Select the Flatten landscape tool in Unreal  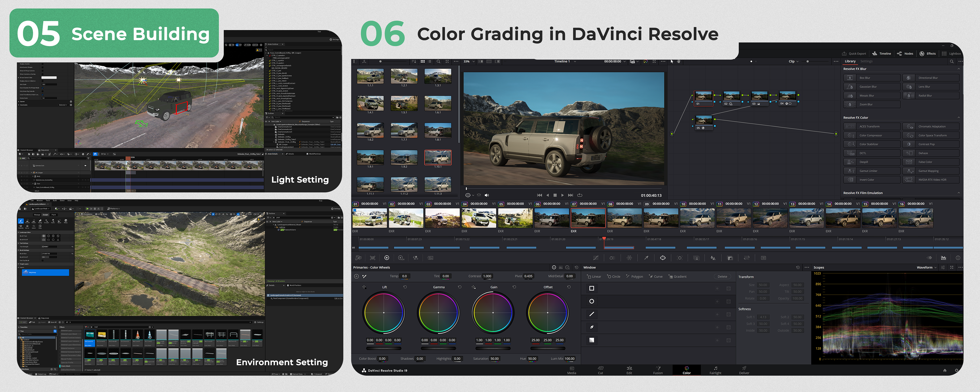pyautogui.click(x=33, y=221)
